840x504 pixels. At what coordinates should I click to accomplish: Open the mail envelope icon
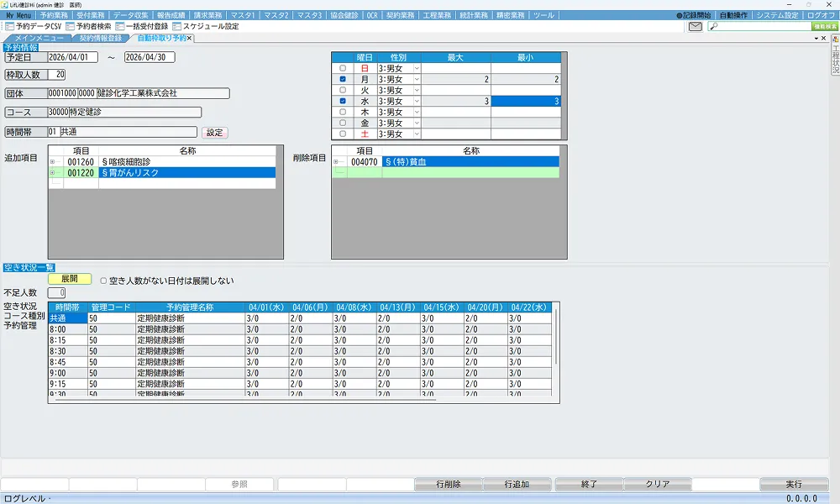[695, 26]
